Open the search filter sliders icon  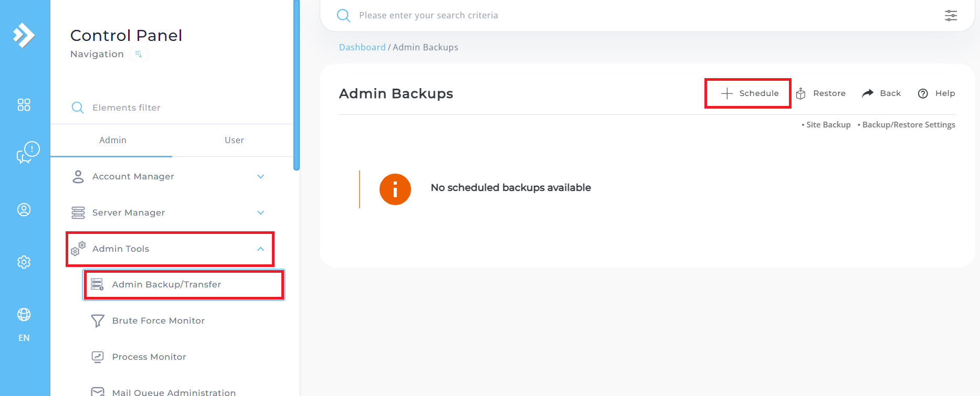[951, 15]
